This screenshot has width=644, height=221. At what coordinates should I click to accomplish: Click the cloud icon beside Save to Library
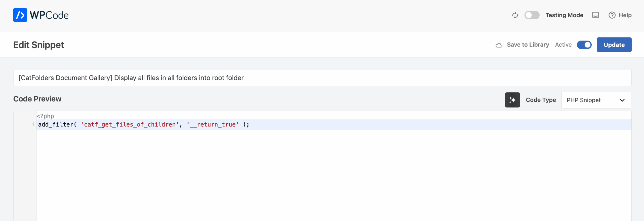499,45
